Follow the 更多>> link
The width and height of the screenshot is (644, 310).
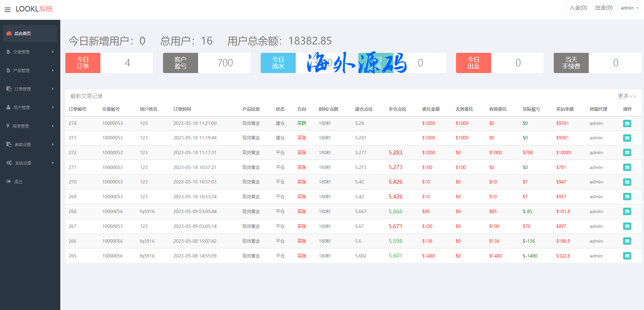[626, 96]
